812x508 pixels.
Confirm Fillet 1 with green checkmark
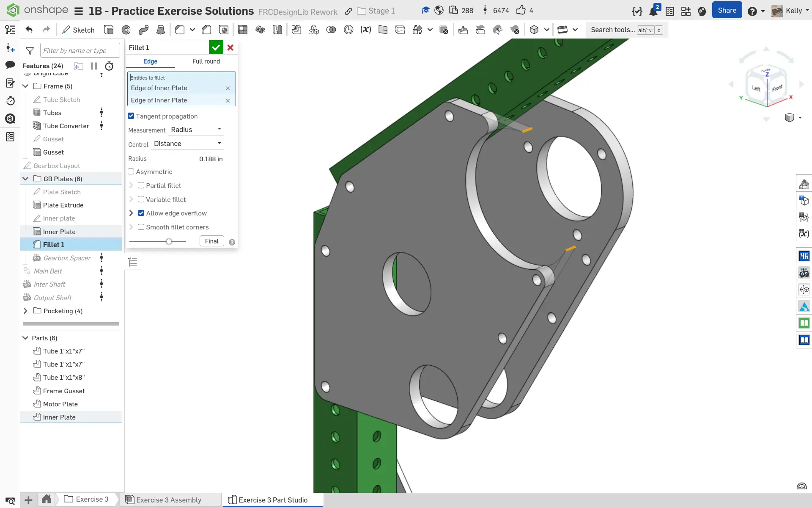point(216,47)
